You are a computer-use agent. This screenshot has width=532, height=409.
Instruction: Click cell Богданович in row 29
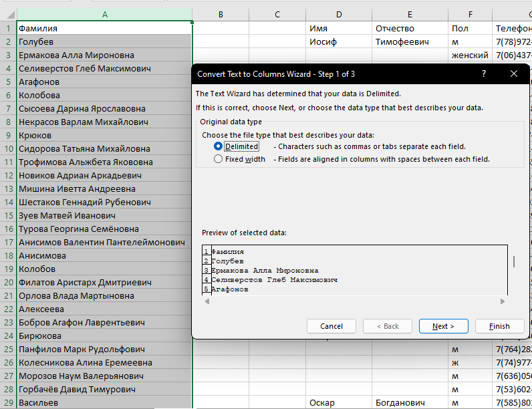(x=410, y=402)
